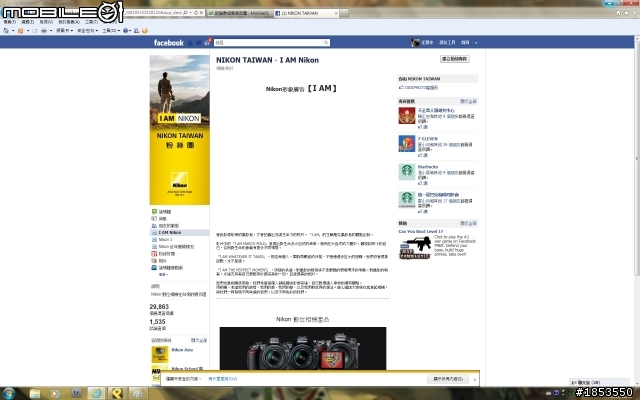Click the gun game ad thumbnail
The height and width of the screenshot is (400, 640).
(x=415, y=247)
